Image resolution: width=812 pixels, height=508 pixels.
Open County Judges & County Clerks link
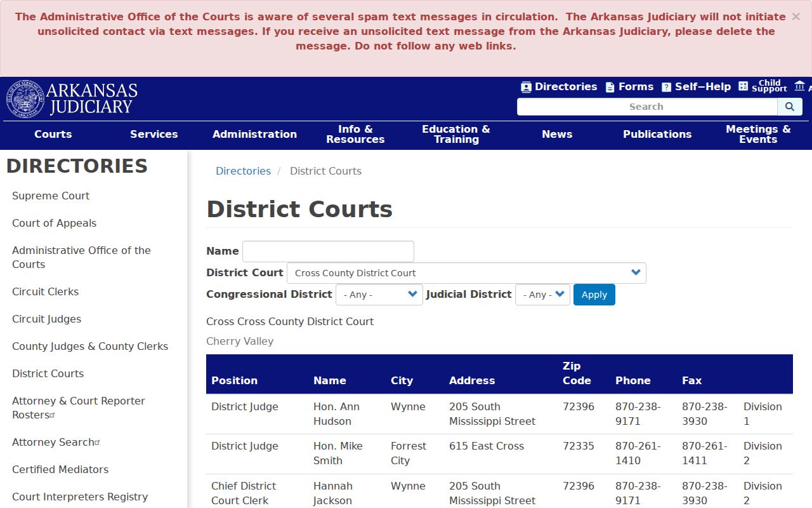90,346
